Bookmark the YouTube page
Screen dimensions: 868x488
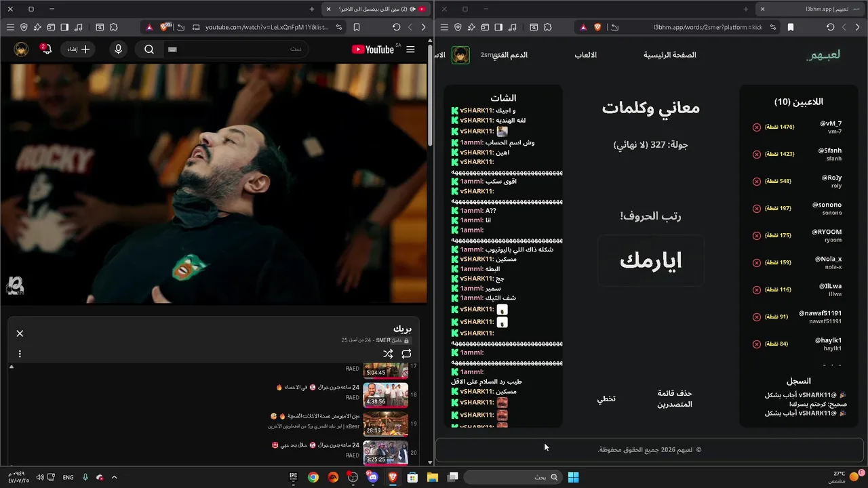coord(357,27)
